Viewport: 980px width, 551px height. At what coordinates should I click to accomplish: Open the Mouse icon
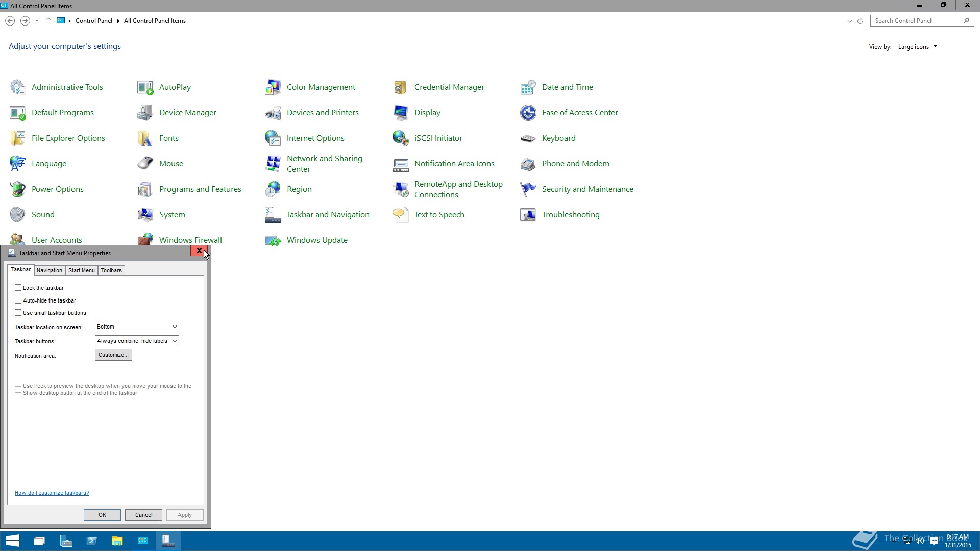[x=145, y=164]
